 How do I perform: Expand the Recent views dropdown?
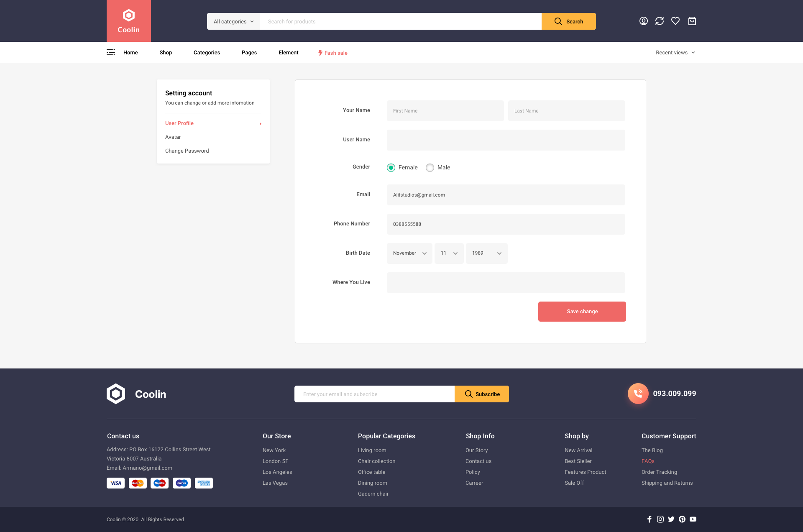tap(675, 53)
